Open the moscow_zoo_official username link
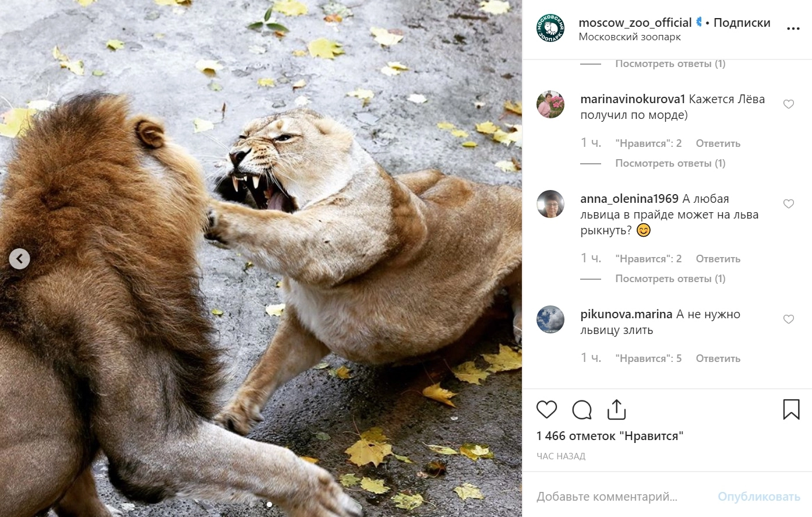The image size is (812, 517). [635, 23]
